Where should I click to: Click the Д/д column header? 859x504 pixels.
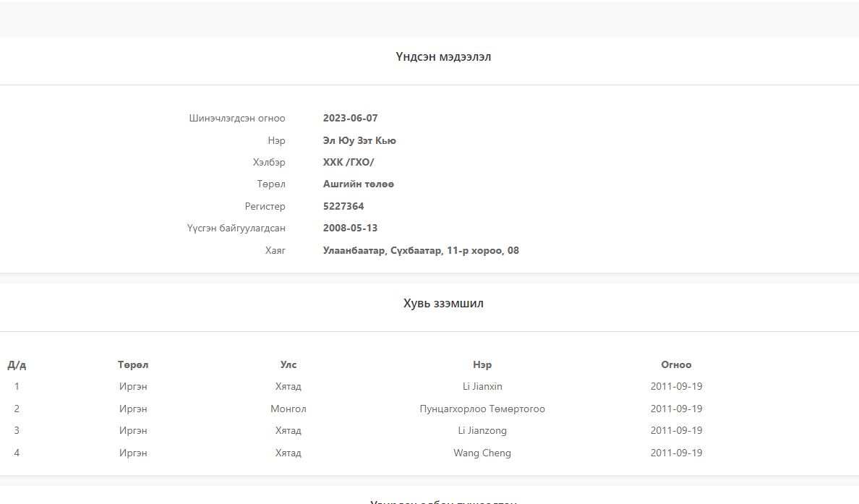pos(17,364)
